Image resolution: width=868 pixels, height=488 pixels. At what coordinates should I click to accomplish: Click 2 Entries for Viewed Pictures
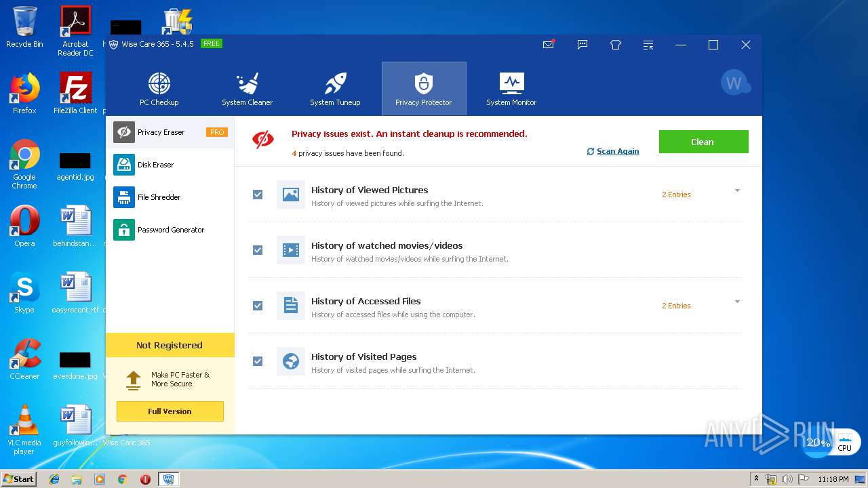[676, 195]
